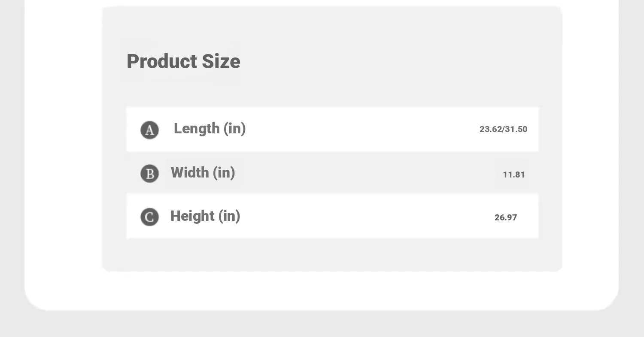Click the circled A icon
644x337 pixels.
150,130
